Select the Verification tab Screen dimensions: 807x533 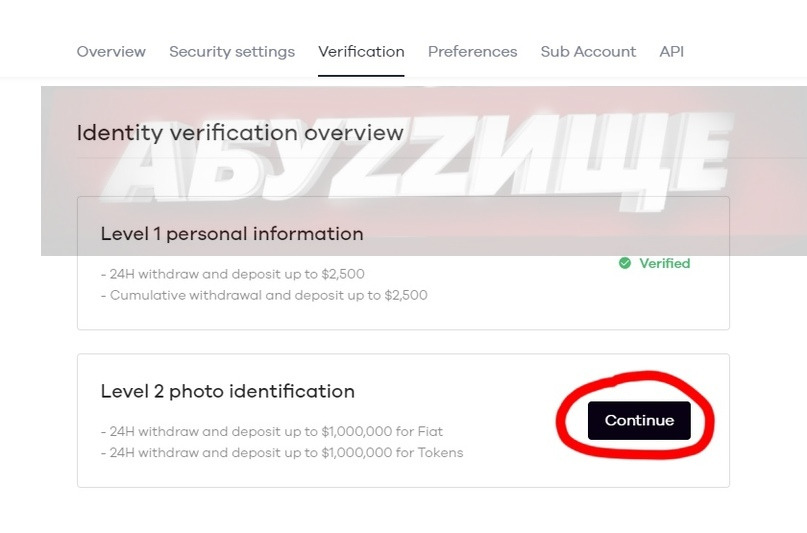(361, 52)
